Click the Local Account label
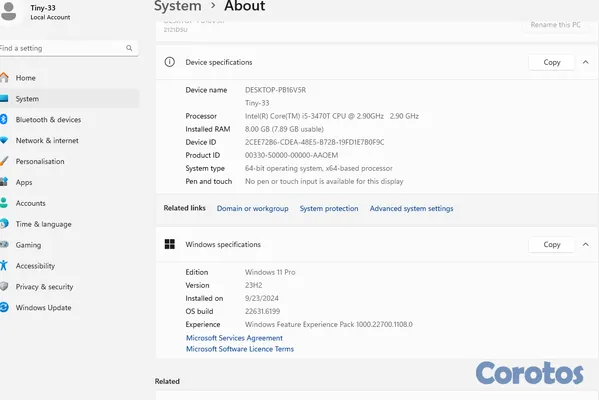This screenshot has width=599, height=400. (x=50, y=18)
